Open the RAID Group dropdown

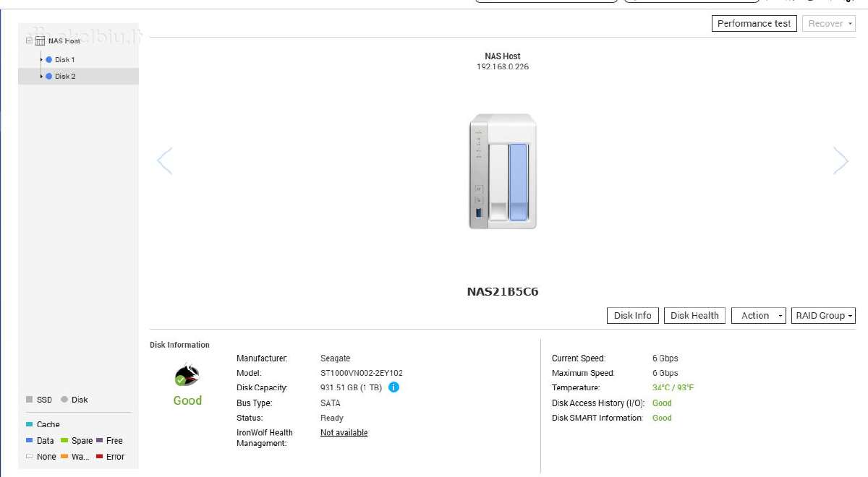click(x=824, y=315)
